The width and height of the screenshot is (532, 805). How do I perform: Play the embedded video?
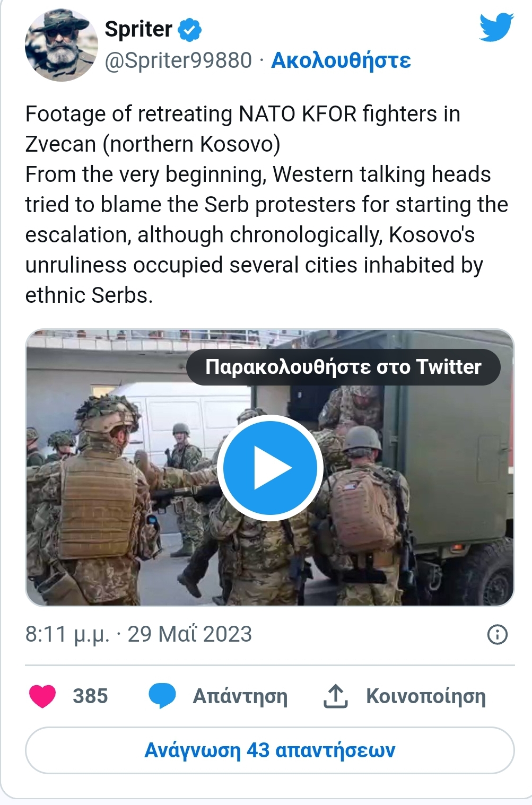click(x=270, y=468)
